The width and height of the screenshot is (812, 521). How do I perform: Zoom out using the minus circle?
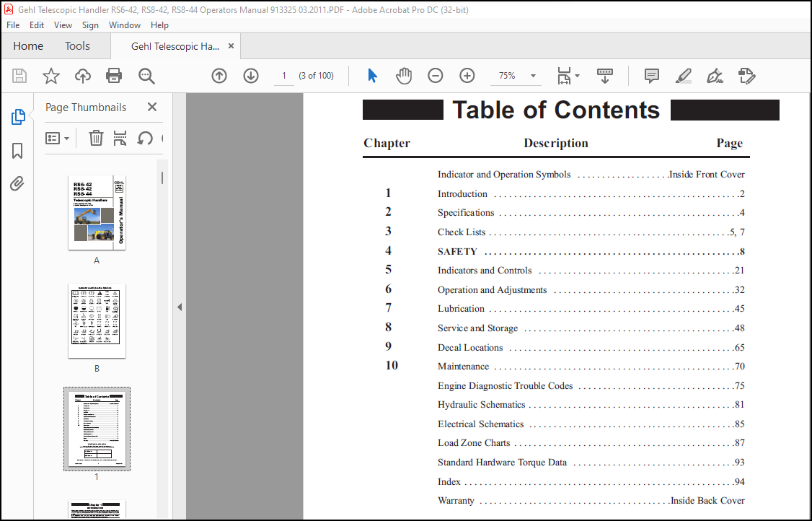436,76
